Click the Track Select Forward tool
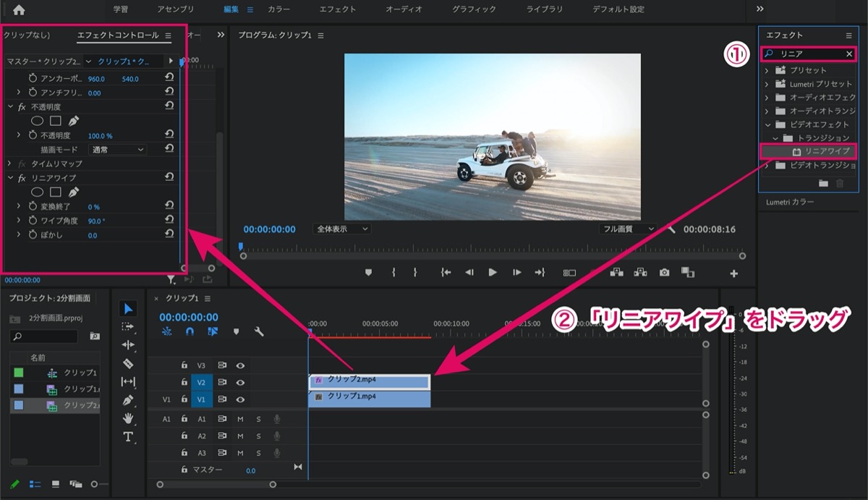This screenshot has width=868, height=500. [128, 327]
